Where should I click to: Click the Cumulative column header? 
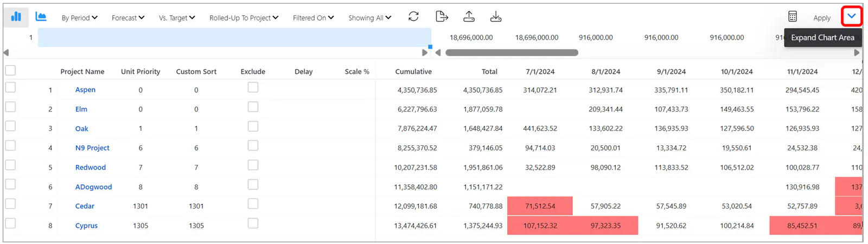click(x=413, y=72)
